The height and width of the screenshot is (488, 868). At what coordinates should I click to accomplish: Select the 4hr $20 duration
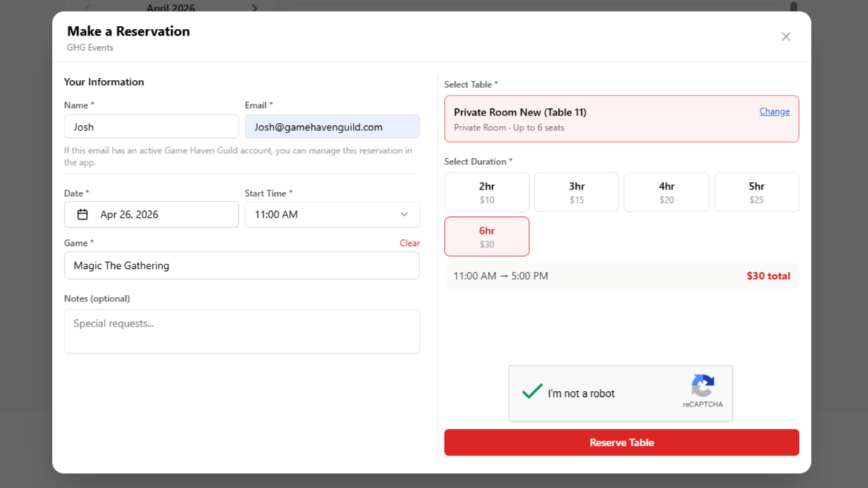point(666,192)
